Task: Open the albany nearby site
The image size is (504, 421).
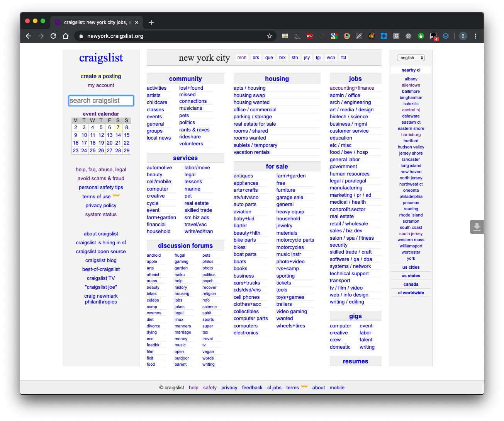Action: (411, 79)
